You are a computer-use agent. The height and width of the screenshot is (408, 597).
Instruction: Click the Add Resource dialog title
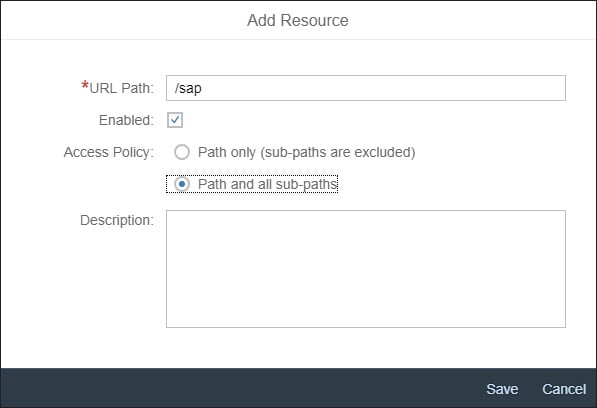tap(298, 21)
